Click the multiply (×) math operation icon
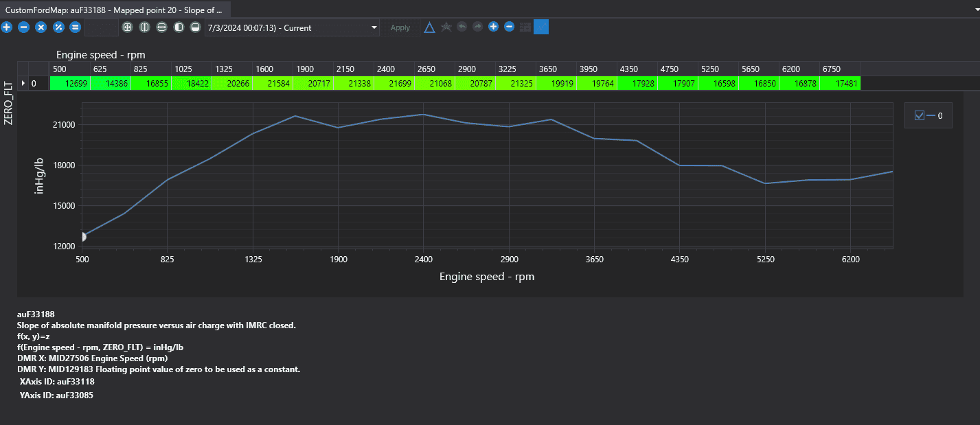Screen dimensions: 980x425 41,27
